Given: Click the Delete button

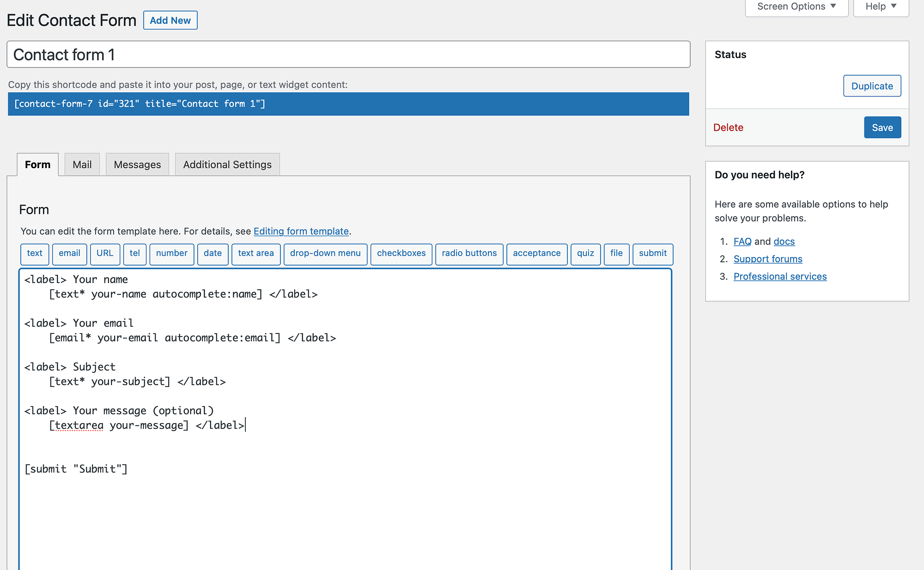Looking at the screenshot, I should [x=729, y=127].
